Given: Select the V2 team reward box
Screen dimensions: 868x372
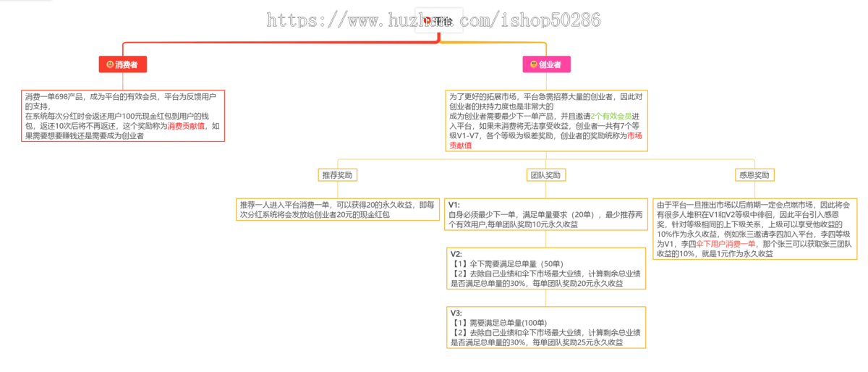Looking at the screenshot, I should [x=546, y=269].
